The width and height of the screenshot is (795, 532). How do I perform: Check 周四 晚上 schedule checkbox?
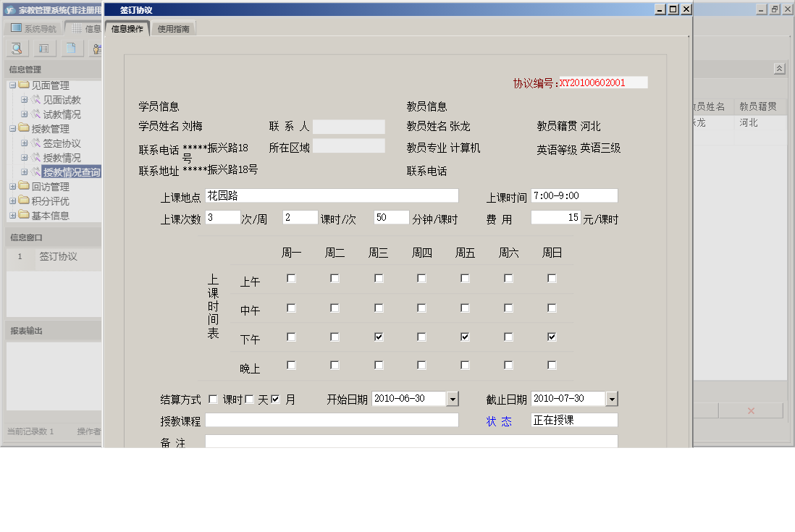pyautogui.click(x=421, y=366)
